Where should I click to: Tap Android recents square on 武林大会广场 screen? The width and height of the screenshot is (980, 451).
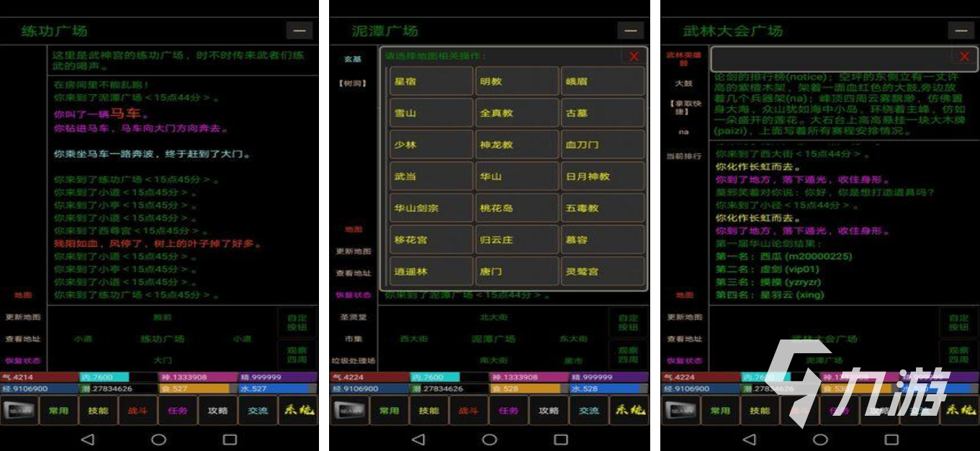891,439
